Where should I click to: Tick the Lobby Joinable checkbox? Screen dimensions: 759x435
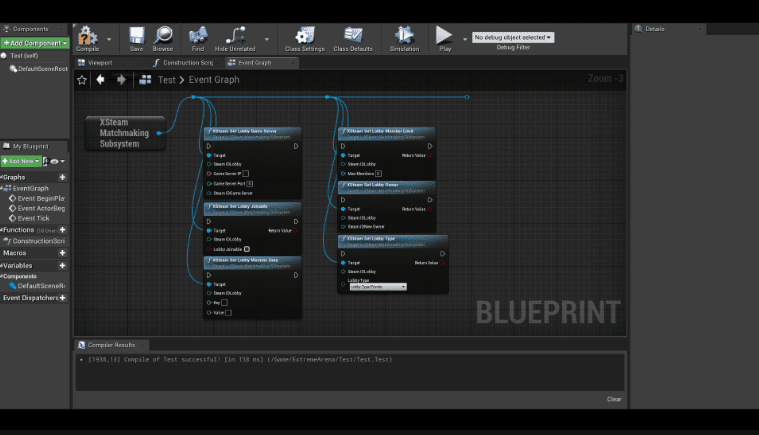pos(247,249)
